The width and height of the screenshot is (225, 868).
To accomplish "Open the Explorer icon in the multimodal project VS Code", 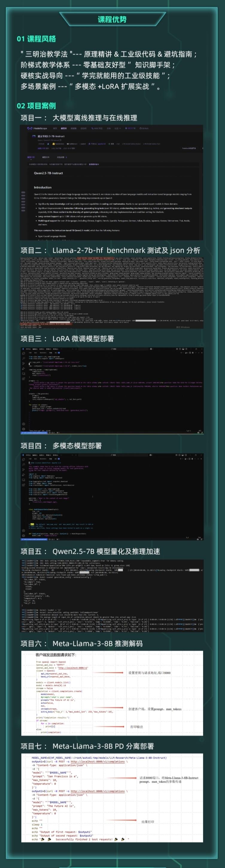I will [24, 459].
